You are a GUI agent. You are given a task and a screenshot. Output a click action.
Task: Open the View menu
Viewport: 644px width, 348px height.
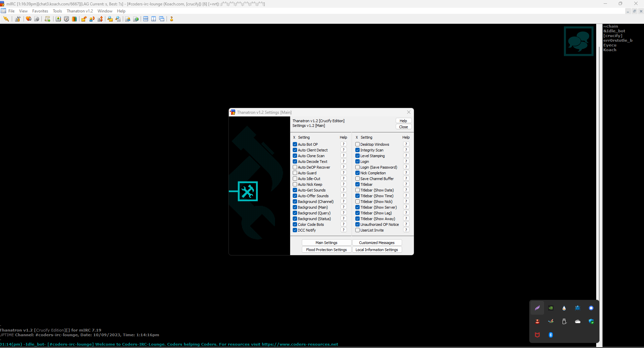(x=23, y=11)
